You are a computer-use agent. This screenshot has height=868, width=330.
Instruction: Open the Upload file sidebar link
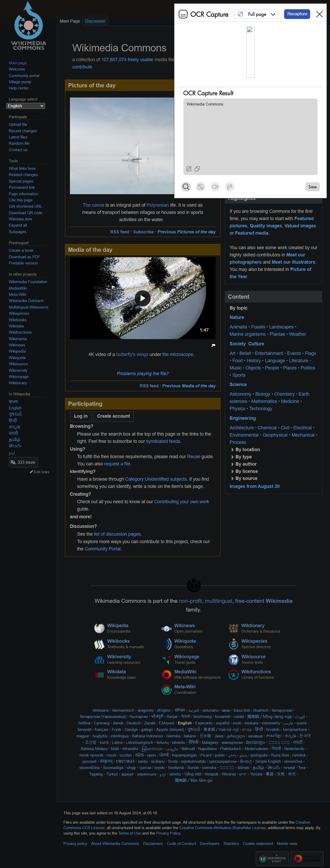coord(18,124)
